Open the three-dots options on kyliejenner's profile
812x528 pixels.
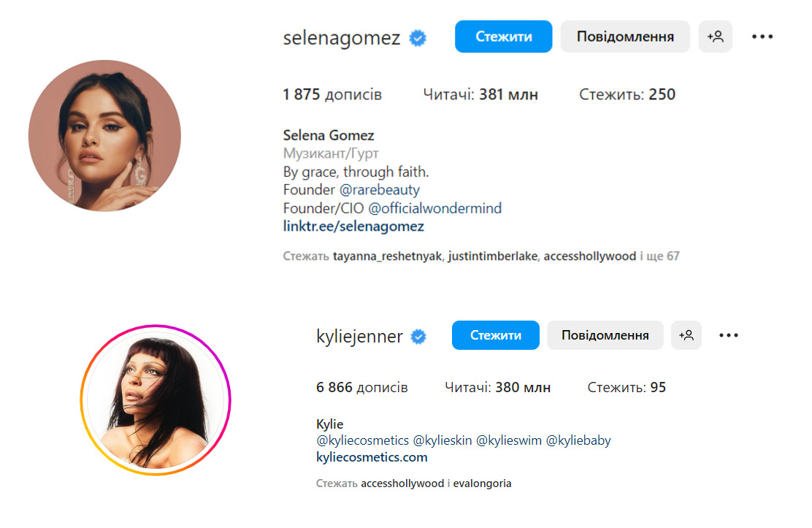[729, 335]
